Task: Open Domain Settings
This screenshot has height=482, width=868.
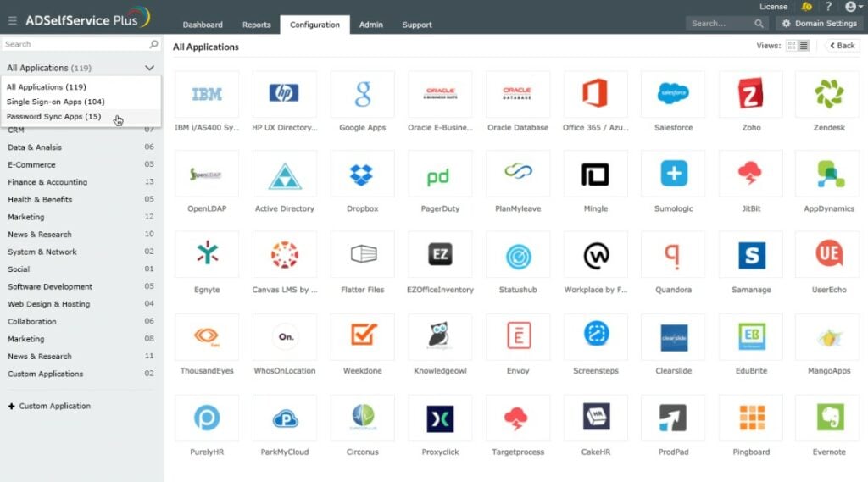Action: (820, 24)
